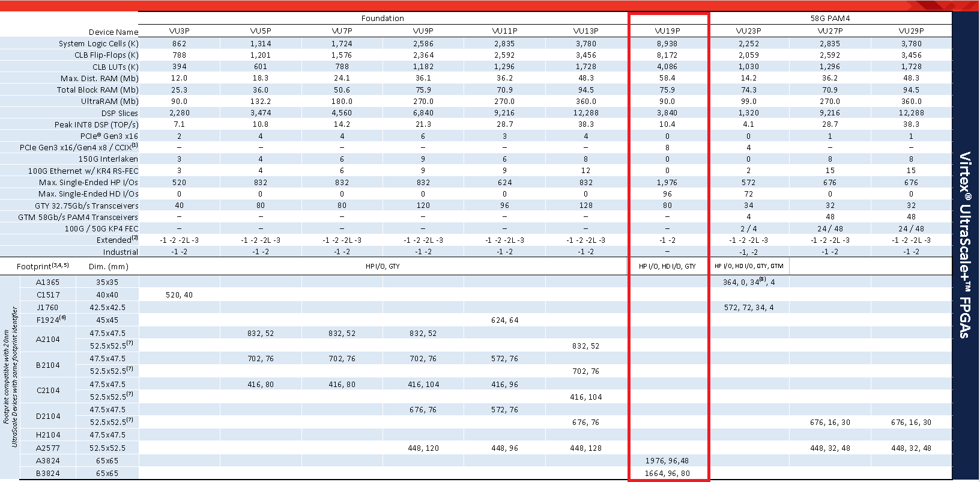Image resolution: width=980 pixels, height=482 pixels.
Task: Select the VU7P device column header
Action: pos(342,31)
